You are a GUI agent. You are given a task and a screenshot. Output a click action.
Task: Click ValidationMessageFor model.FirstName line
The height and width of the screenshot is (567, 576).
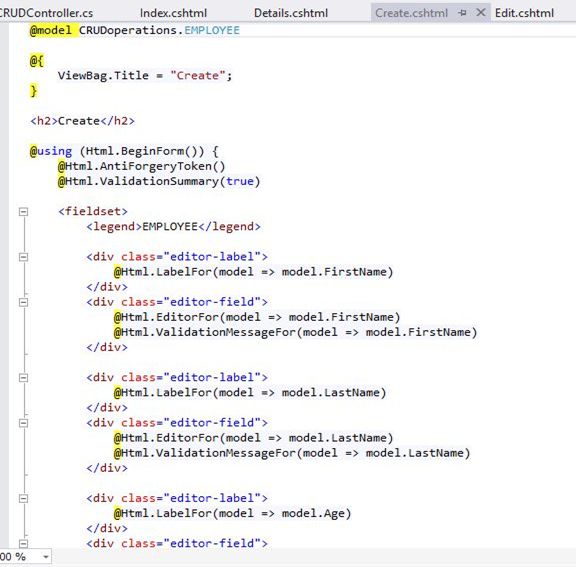pos(296,332)
